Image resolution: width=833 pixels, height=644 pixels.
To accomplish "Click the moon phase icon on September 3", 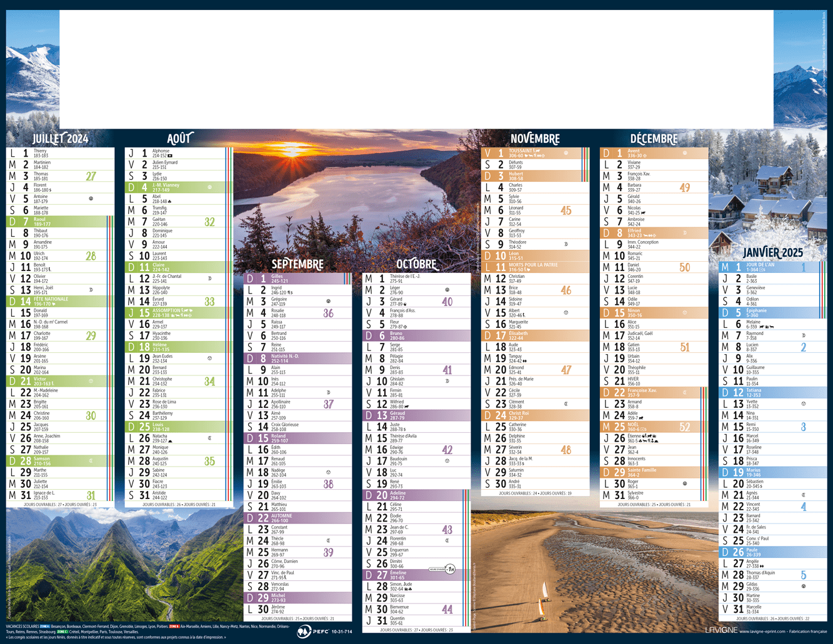I will click(x=328, y=301).
